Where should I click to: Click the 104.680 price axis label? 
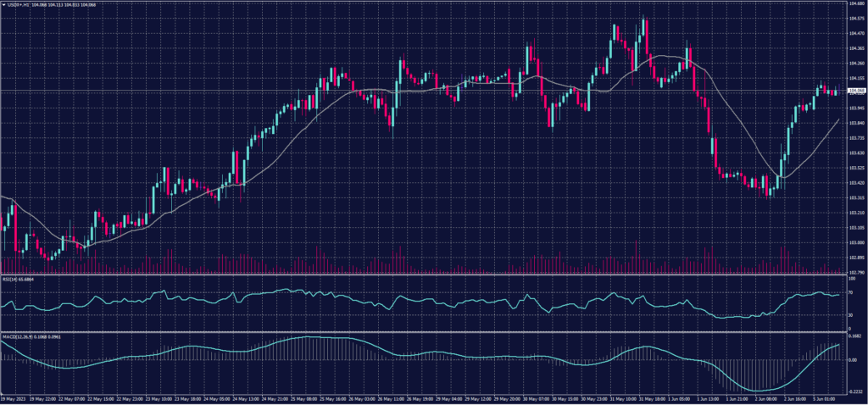click(x=854, y=4)
